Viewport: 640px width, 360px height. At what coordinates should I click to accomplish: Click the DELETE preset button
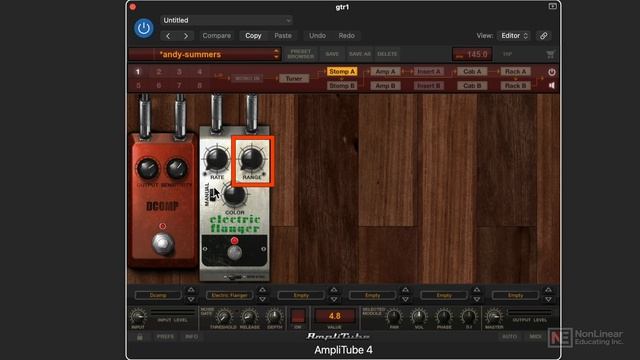point(387,54)
